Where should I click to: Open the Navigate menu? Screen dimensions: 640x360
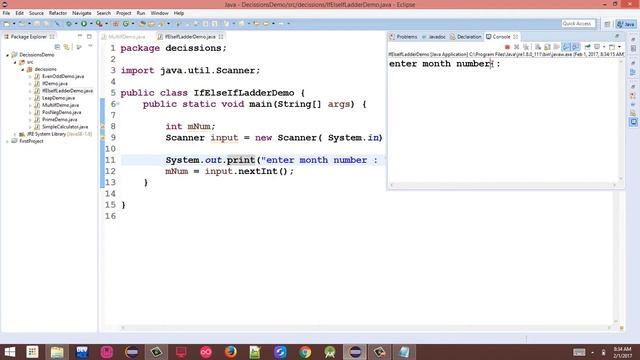(82, 13)
